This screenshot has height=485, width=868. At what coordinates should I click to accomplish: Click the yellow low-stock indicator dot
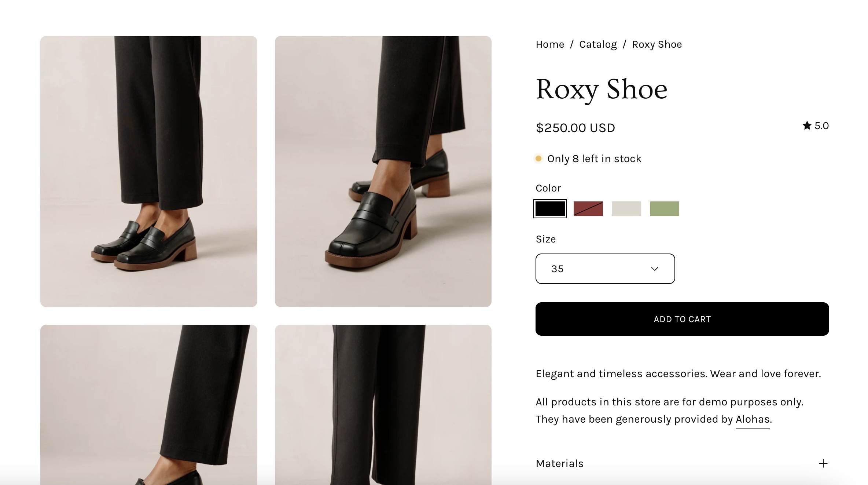(538, 158)
